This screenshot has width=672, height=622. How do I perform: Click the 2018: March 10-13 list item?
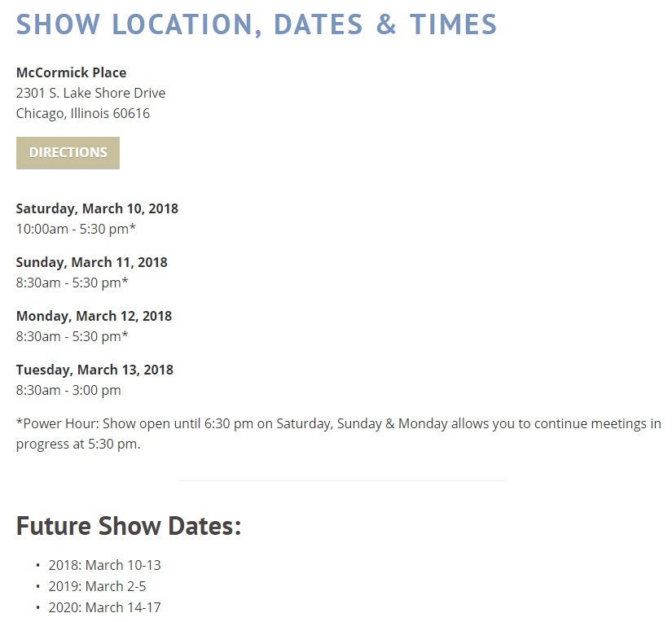pos(104,566)
